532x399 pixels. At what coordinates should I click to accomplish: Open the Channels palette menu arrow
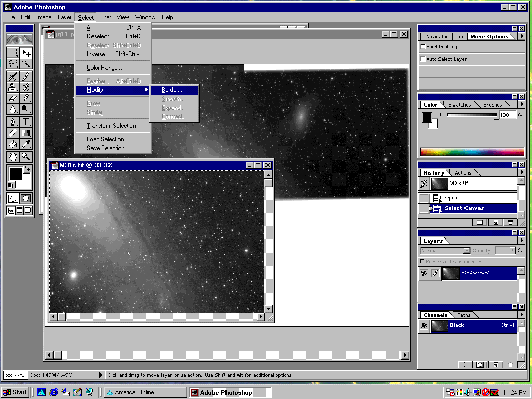point(522,315)
